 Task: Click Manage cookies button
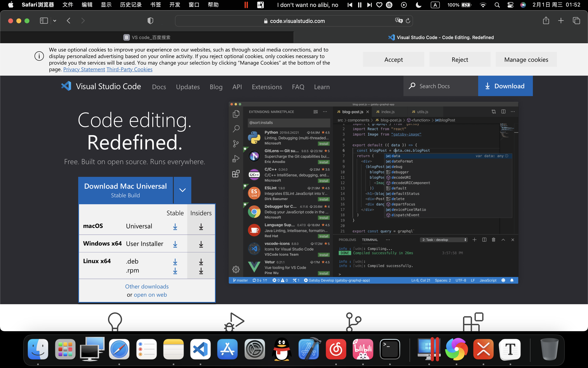(526, 59)
